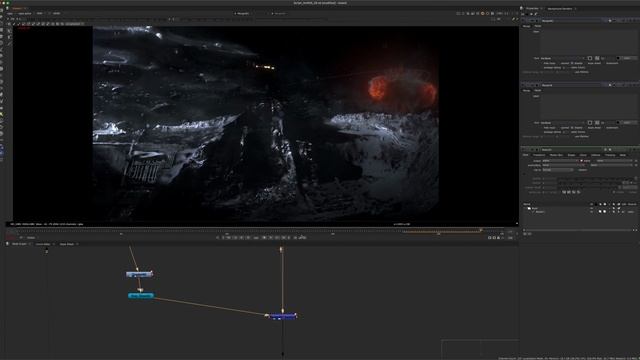The height and width of the screenshot is (360, 640).
Task: Toggle the replace checkbox beside clip to
Action: tap(577, 170)
